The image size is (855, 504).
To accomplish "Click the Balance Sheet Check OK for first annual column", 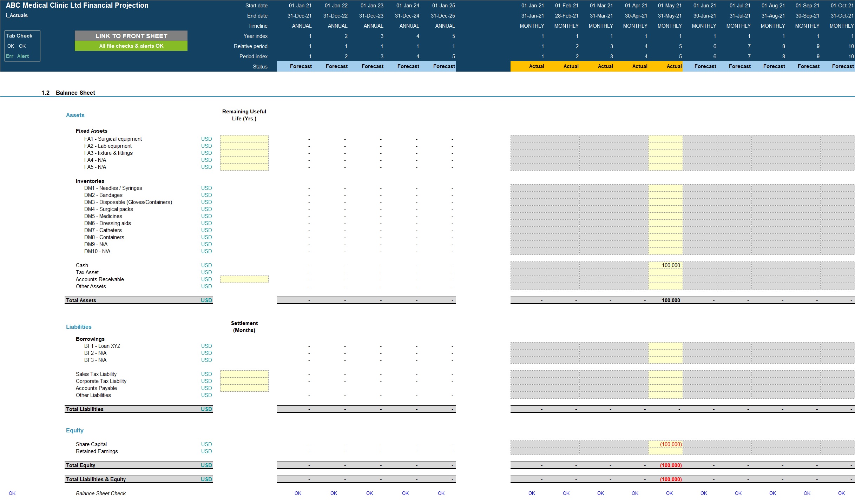I will 298,493.
